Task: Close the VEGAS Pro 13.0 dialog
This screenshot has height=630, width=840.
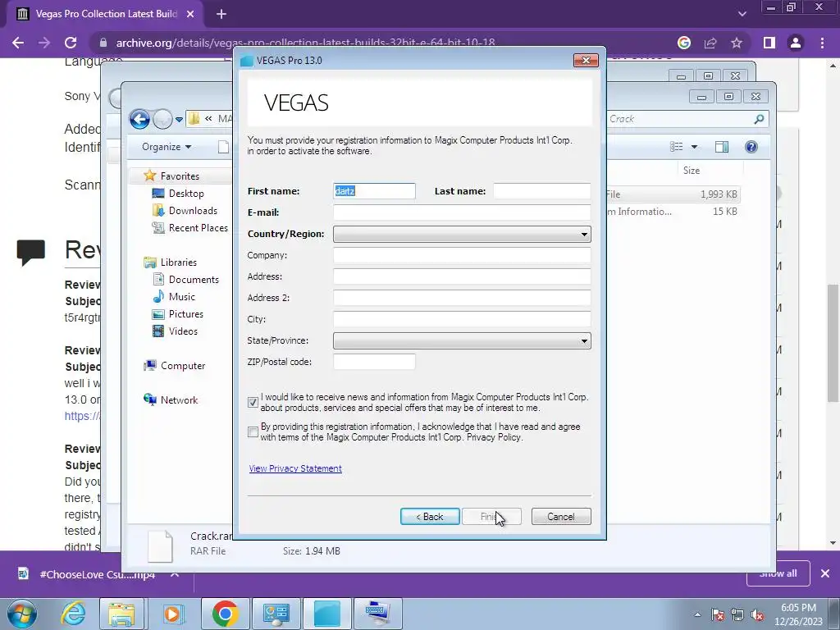Action: (586, 60)
